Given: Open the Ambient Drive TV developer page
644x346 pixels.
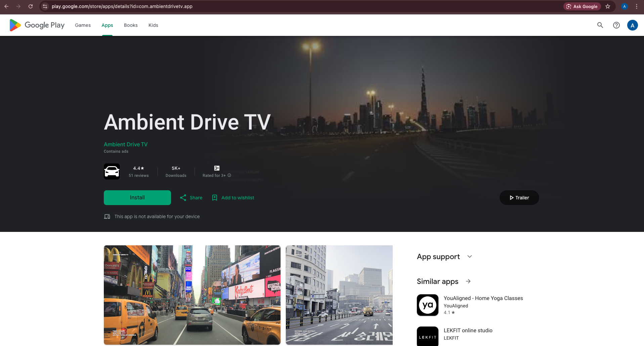Looking at the screenshot, I should pos(126,144).
